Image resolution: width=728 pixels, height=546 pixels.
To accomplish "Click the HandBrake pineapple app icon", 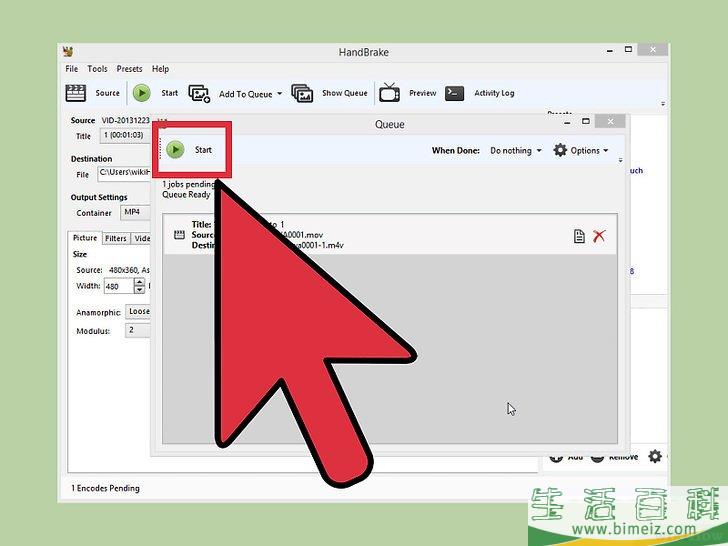I will [x=69, y=52].
